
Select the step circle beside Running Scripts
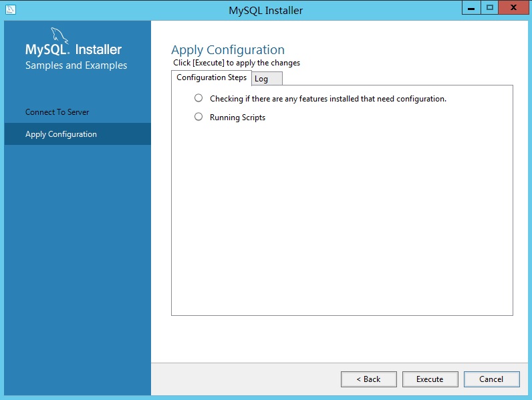[198, 117]
